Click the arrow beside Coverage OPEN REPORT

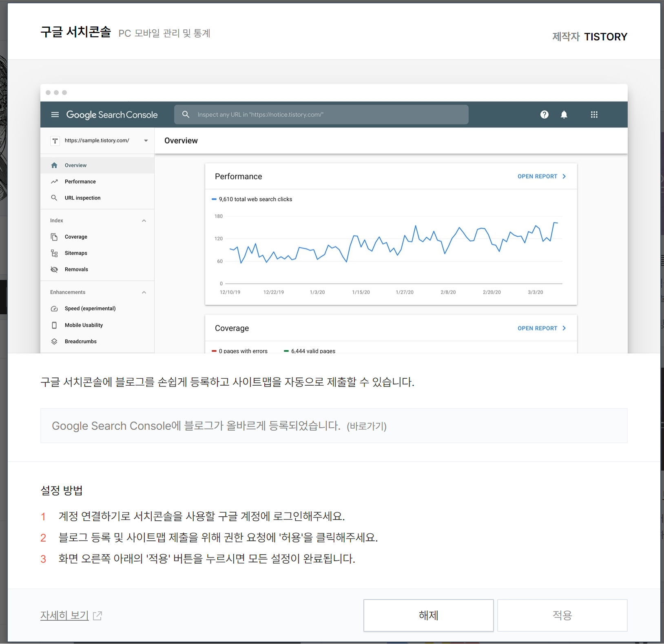pos(564,328)
